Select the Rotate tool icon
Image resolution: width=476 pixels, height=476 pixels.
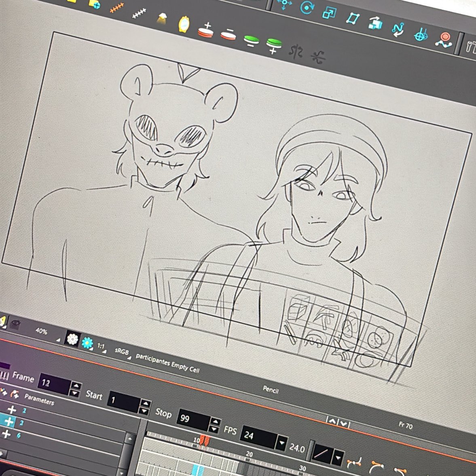pos(307,7)
